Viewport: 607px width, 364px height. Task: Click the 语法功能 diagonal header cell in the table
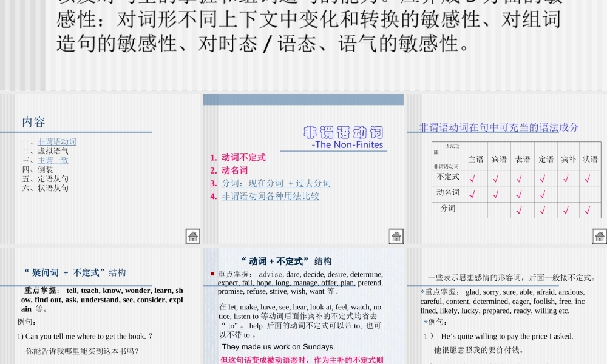point(448,157)
